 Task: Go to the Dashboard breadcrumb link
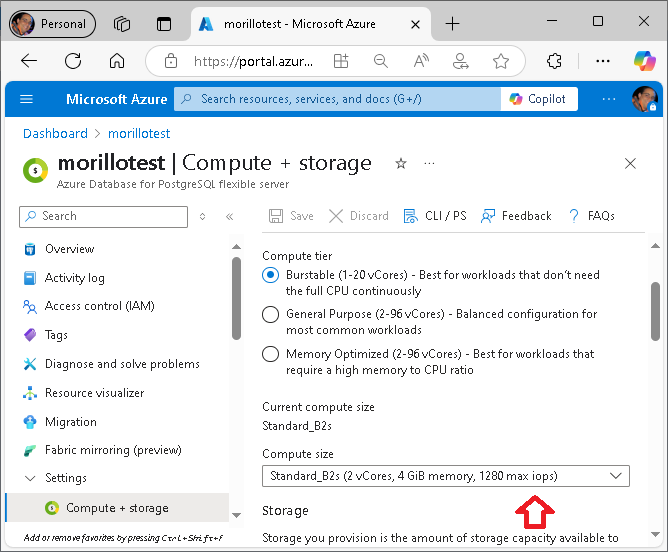pos(55,133)
